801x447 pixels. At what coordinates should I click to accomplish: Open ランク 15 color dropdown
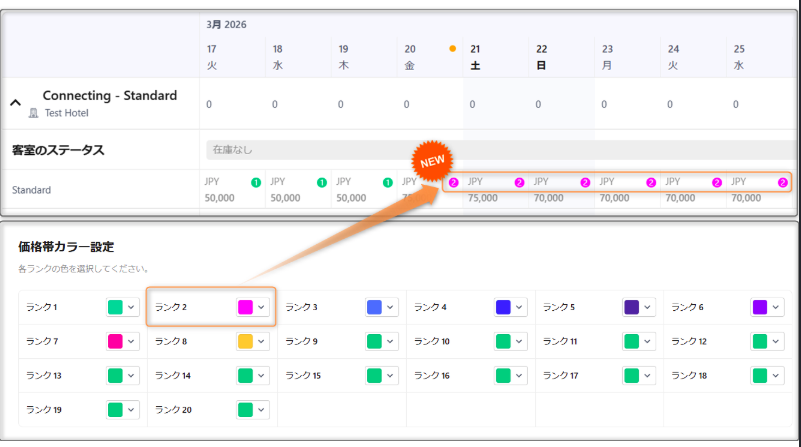(x=382, y=375)
